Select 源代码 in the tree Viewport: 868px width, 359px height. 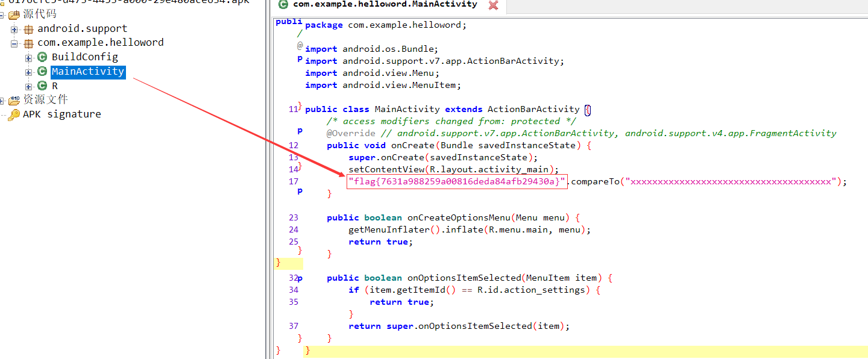point(40,14)
